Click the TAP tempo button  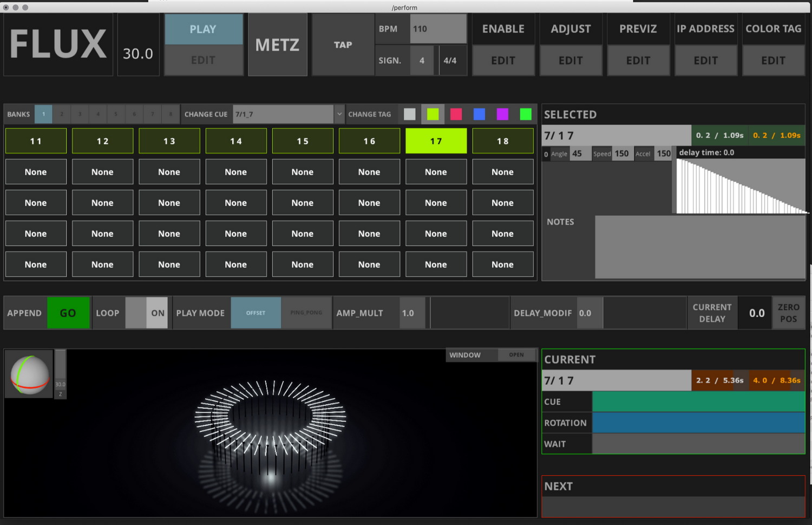click(343, 44)
